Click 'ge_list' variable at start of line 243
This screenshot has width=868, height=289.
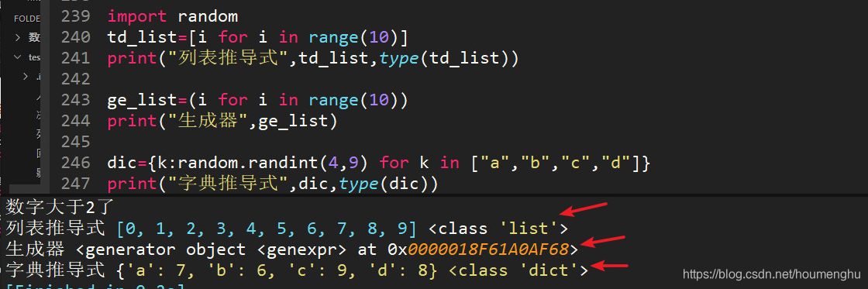143,101
